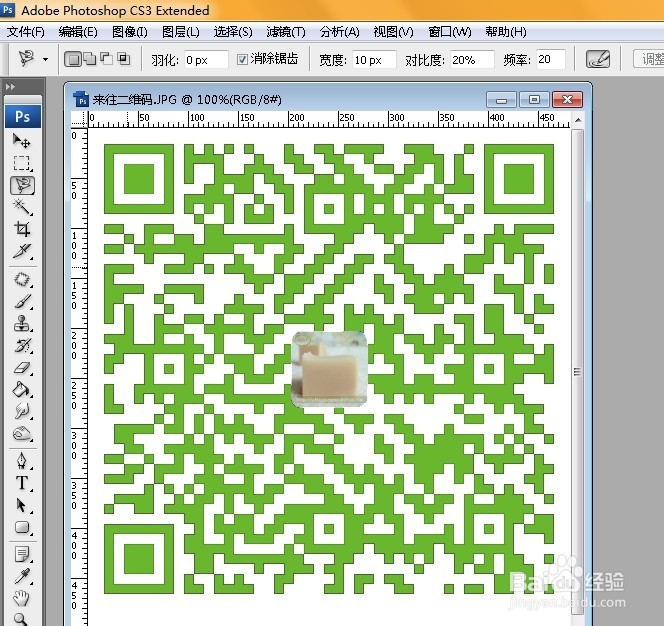Select the Pen tool
The width and height of the screenshot is (664, 626).
tap(22, 461)
